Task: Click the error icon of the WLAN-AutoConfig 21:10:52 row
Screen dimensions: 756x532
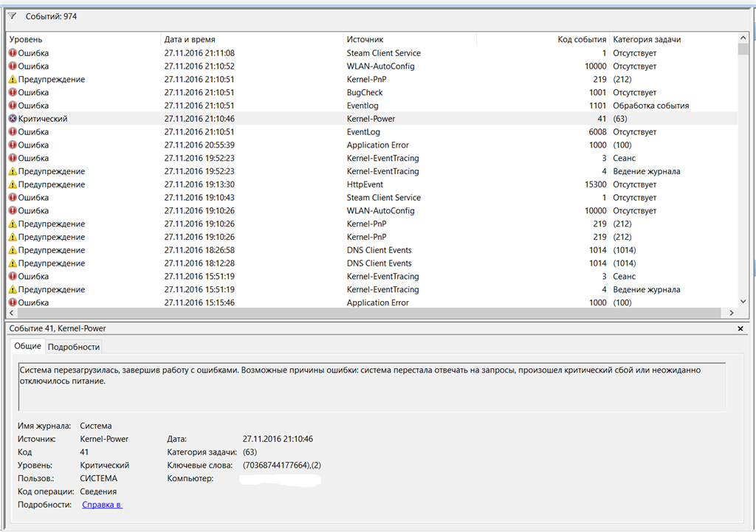Action: (13, 66)
